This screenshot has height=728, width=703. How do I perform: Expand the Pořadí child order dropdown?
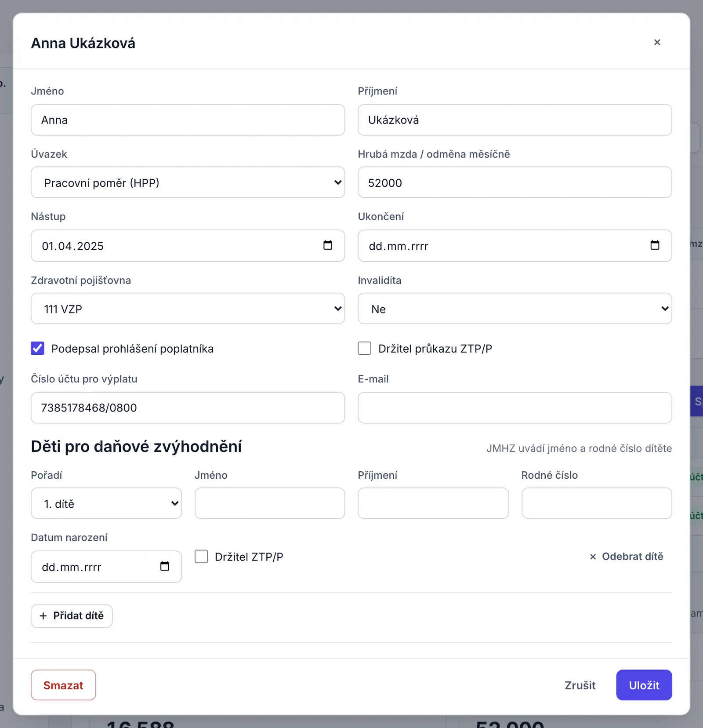coord(106,503)
